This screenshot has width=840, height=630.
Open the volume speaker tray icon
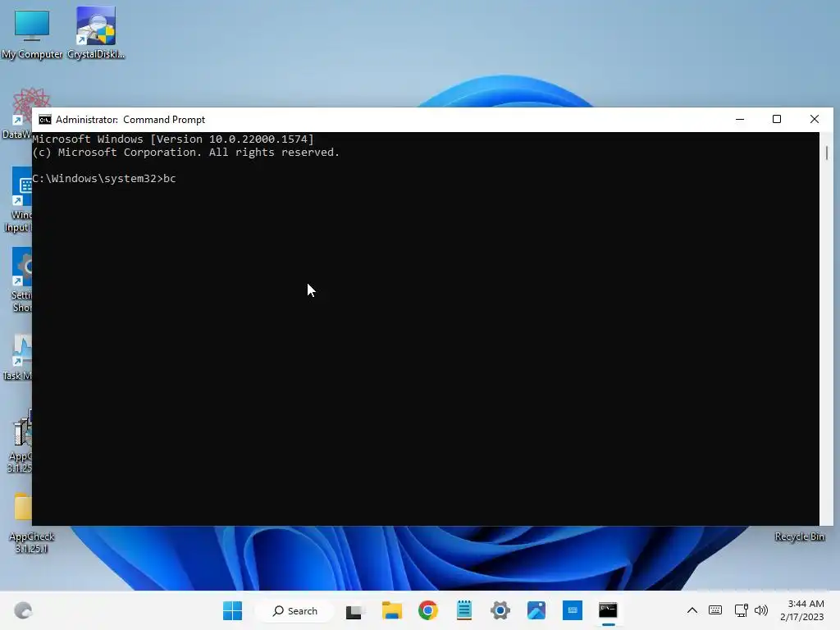click(761, 610)
